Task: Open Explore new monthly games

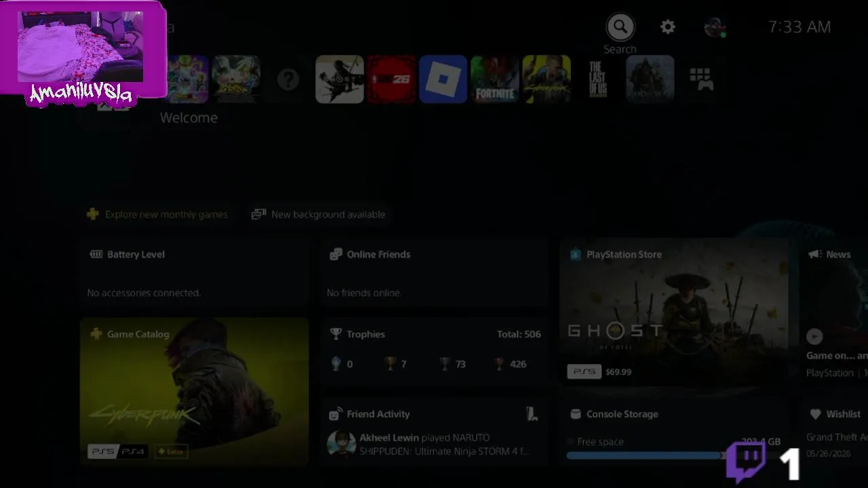Action: [157, 214]
